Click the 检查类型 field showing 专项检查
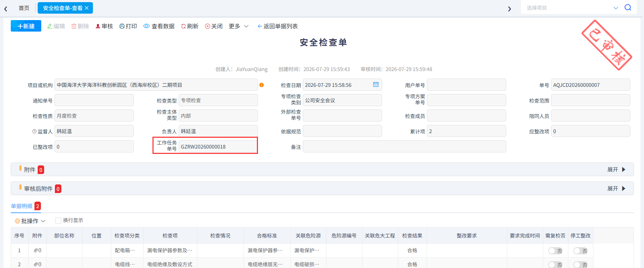 tap(218, 100)
